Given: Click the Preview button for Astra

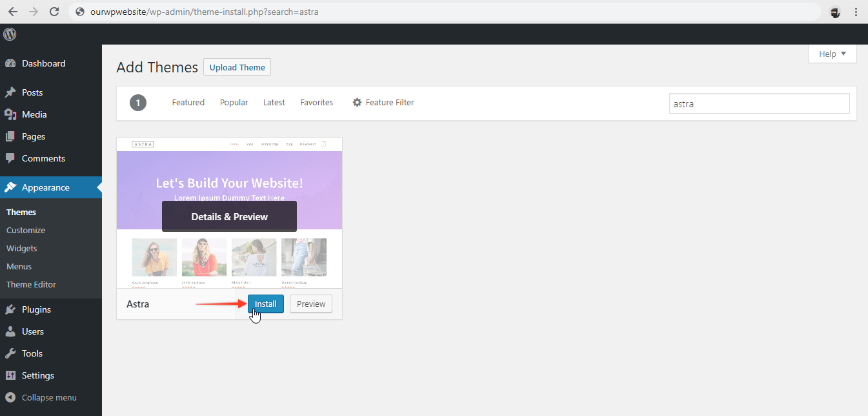Looking at the screenshot, I should [311, 304].
